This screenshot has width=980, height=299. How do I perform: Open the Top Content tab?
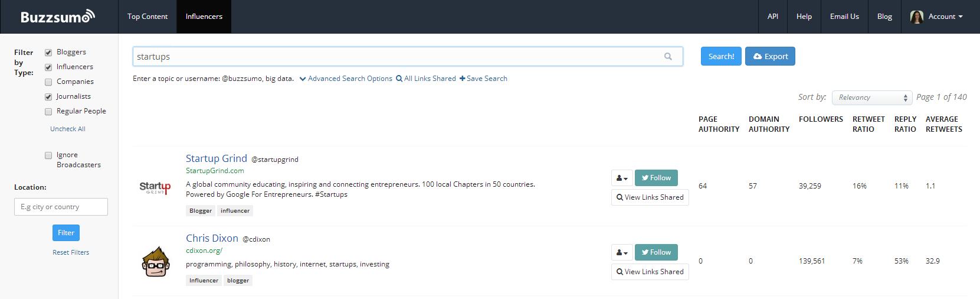[x=148, y=17]
